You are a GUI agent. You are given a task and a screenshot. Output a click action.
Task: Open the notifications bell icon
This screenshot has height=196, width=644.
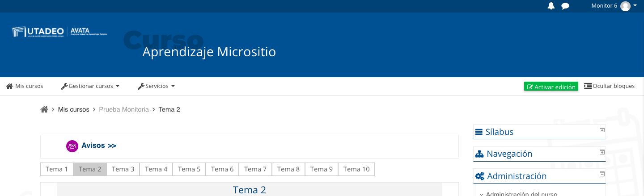(551, 6)
